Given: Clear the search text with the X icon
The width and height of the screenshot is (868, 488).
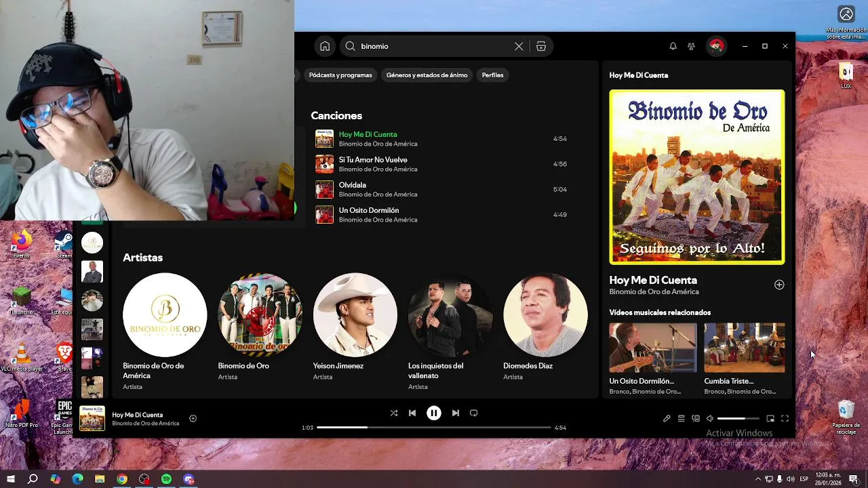Looking at the screenshot, I should pyautogui.click(x=519, y=46).
